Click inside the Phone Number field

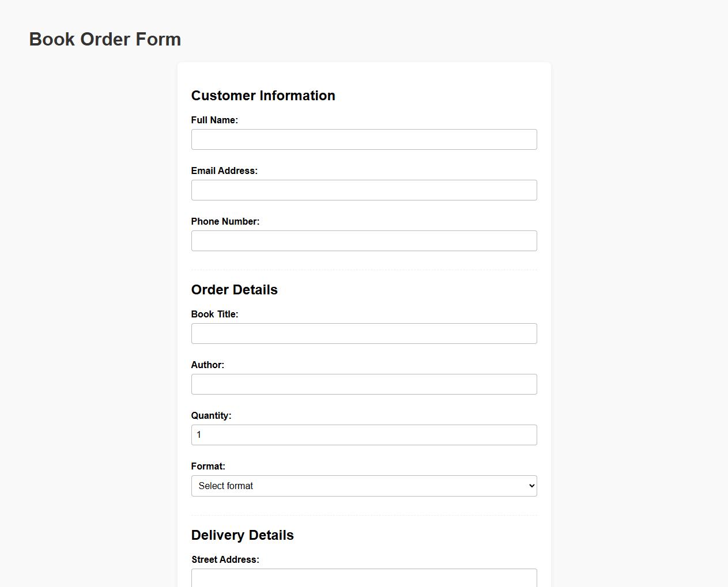[364, 240]
